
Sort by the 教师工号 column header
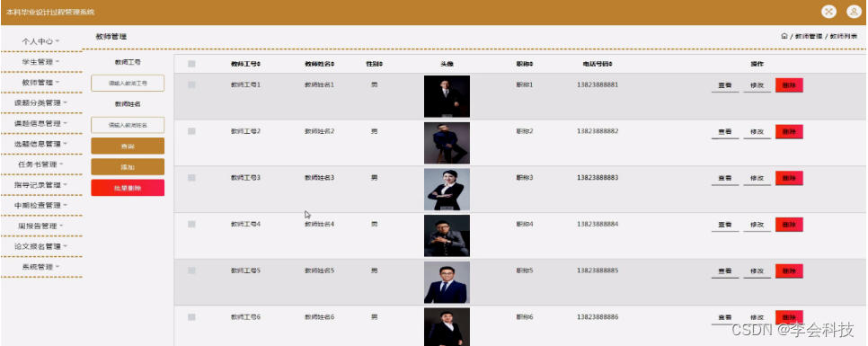[246, 64]
